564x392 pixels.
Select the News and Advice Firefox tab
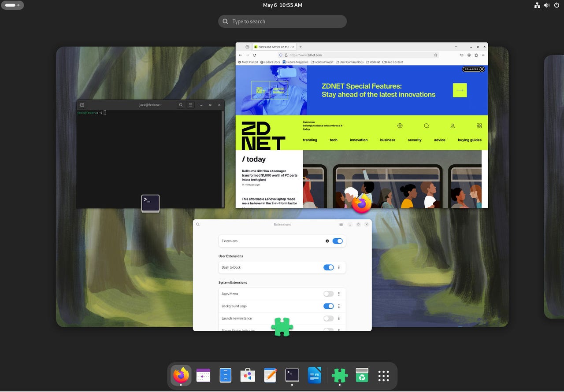274,47
